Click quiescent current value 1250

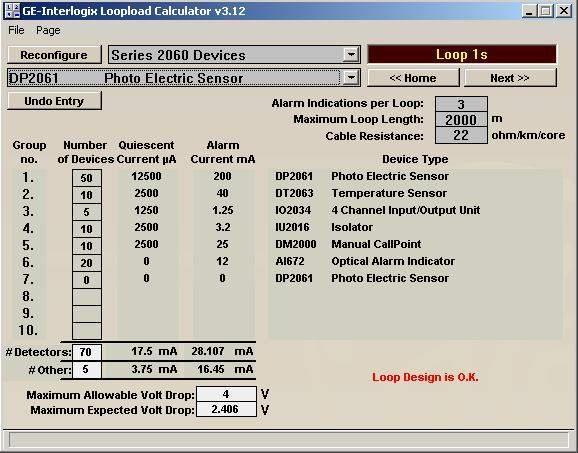(146, 210)
